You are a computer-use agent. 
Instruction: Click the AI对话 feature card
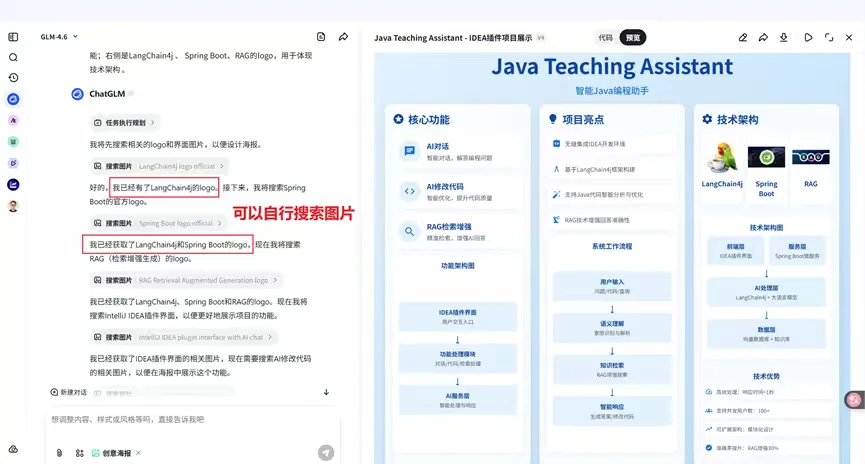[x=458, y=151]
